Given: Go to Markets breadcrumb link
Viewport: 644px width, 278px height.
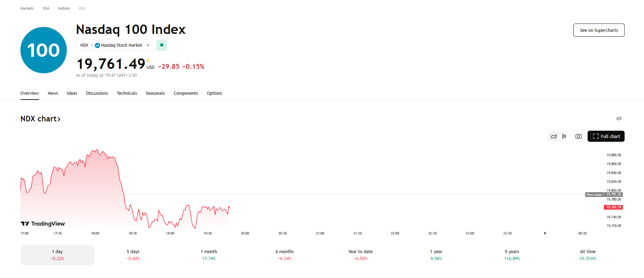Looking at the screenshot, I should click(27, 8).
